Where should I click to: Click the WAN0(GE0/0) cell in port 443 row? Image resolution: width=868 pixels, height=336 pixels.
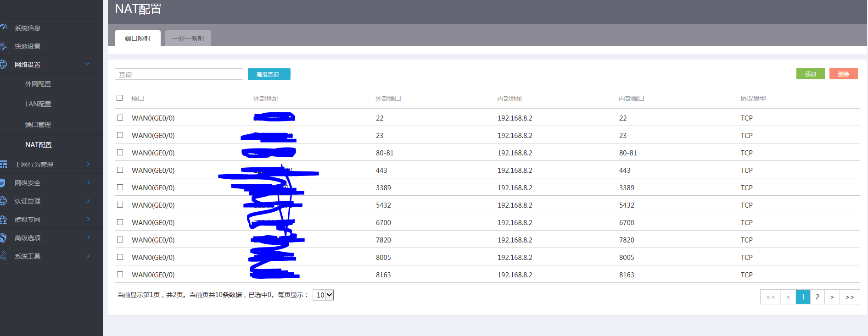click(x=153, y=171)
